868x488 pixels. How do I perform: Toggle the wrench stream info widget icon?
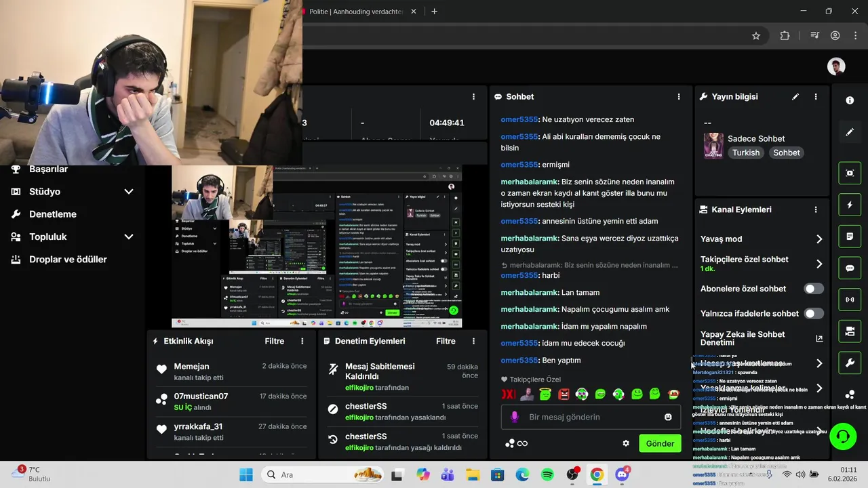tap(850, 363)
